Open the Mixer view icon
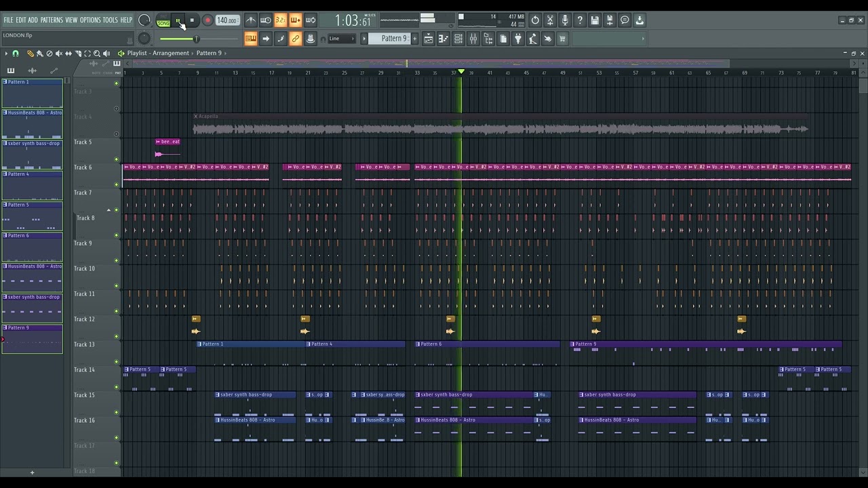Image resolution: width=868 pixels, height=488 pixels. pos(473,39)
